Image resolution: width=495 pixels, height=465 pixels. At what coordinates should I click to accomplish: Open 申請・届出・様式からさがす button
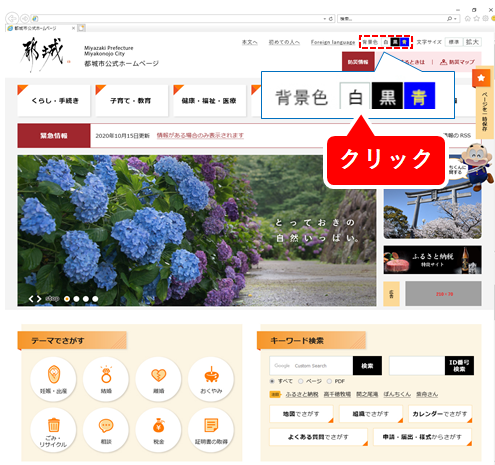pyautogui.click(x=422, y=437)
